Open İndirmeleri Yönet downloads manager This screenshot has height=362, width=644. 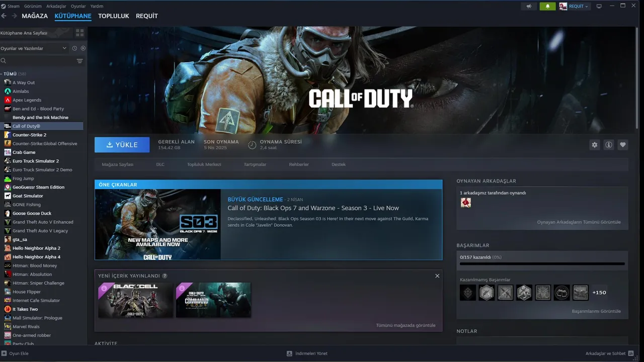coord(307,353)
